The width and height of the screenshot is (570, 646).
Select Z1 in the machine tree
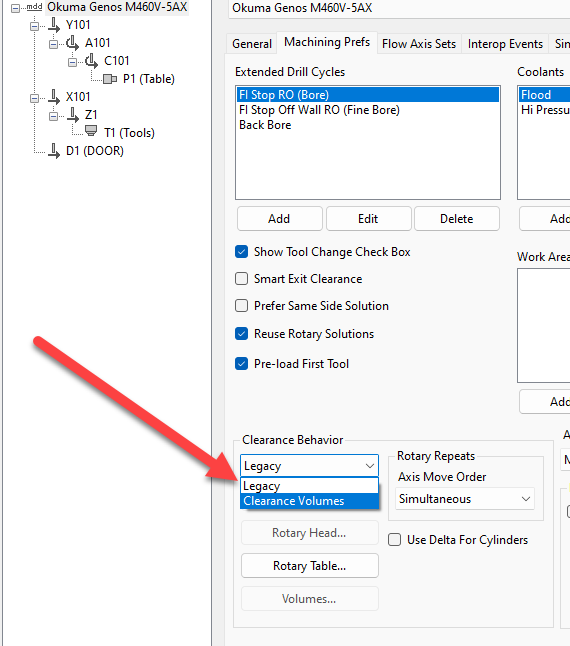point(91,115)
